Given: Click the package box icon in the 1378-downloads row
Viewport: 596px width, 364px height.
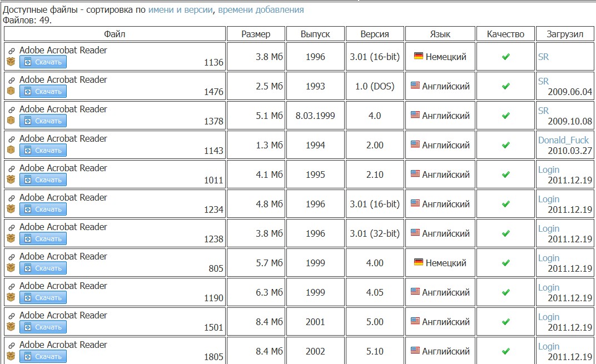Looking at the screenshot, I should (11, 121).
